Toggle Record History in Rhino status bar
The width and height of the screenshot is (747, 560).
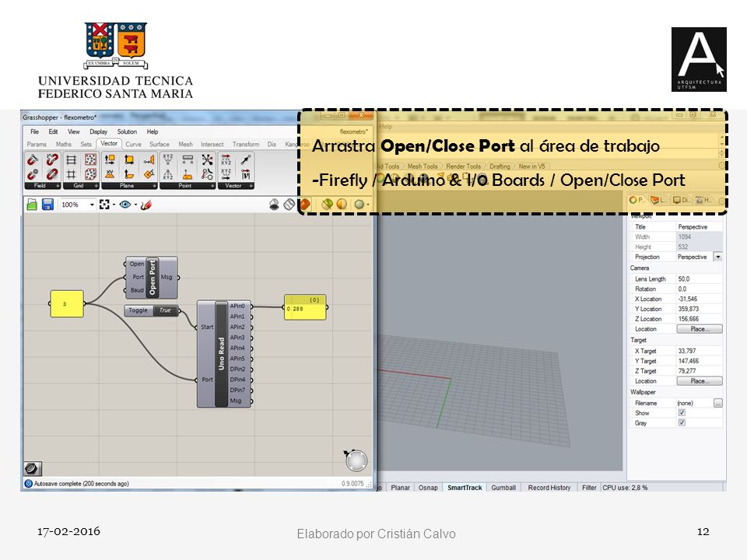click(549, 488)
